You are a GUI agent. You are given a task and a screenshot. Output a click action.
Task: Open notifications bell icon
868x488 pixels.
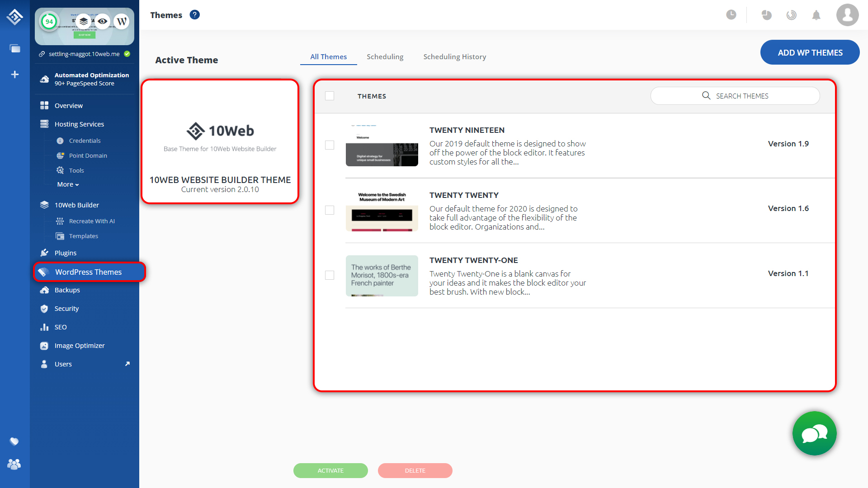click(x=816, y=15)
